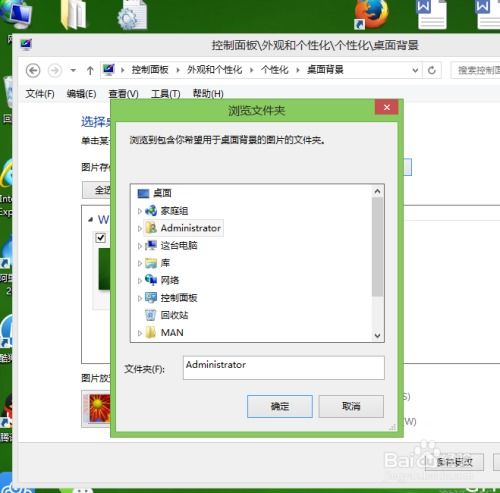The height and width of the screenshot is (493, 500).
Task: Click the 库 libraries icon
Action: coord(151,263)
